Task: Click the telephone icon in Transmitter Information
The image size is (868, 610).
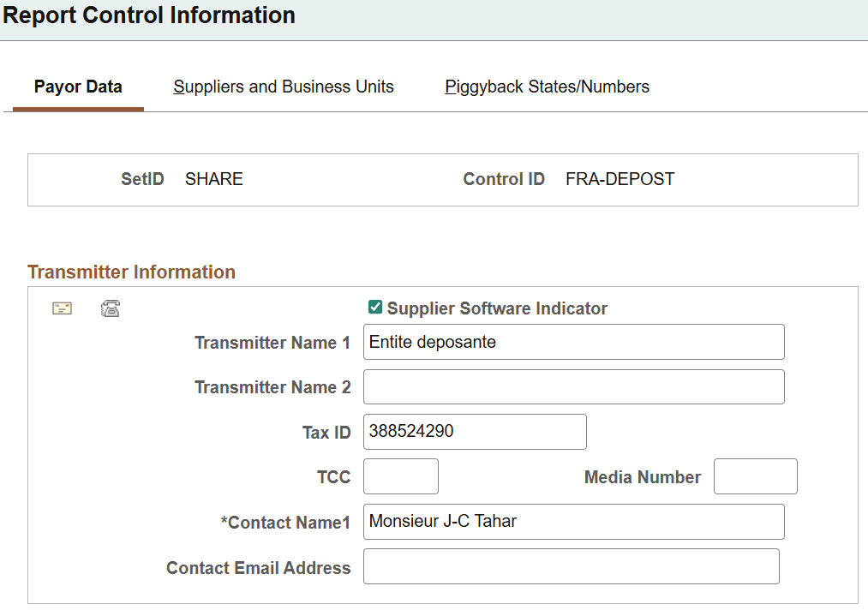Action: (x=110, y=308)
